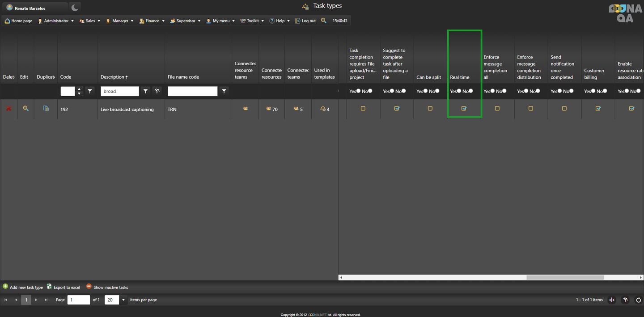Uncheck the Real time checkbox
644x317 pixels.
coord(464,109)
